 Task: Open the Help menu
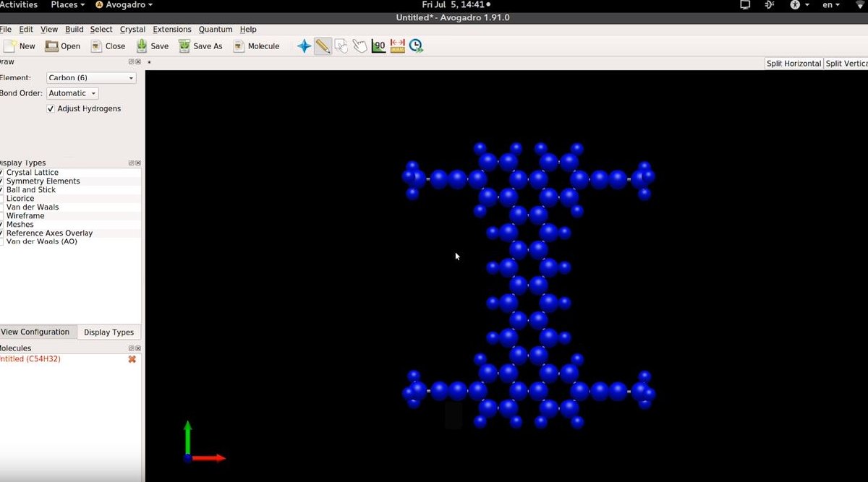point(248,30)
